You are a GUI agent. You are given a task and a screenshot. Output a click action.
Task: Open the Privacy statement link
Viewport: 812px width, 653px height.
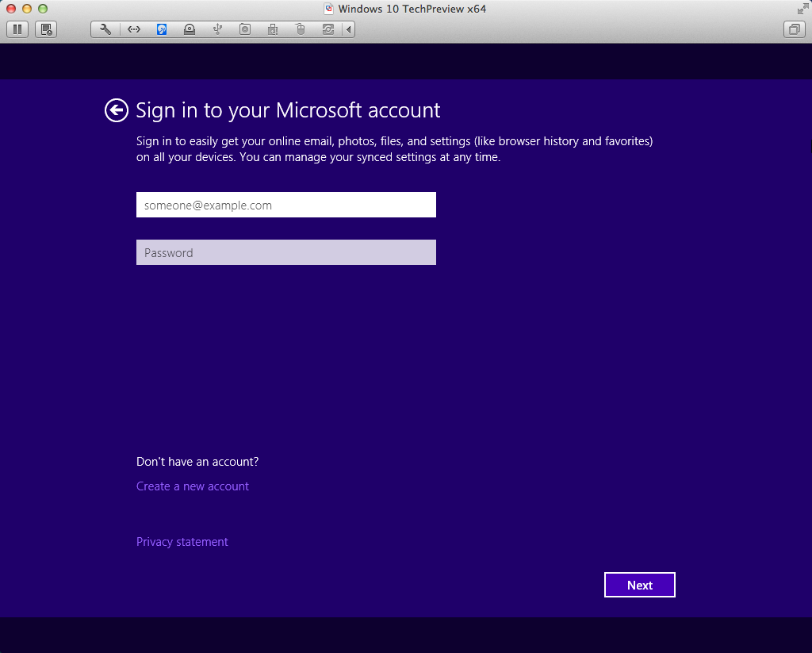(182, 542)
